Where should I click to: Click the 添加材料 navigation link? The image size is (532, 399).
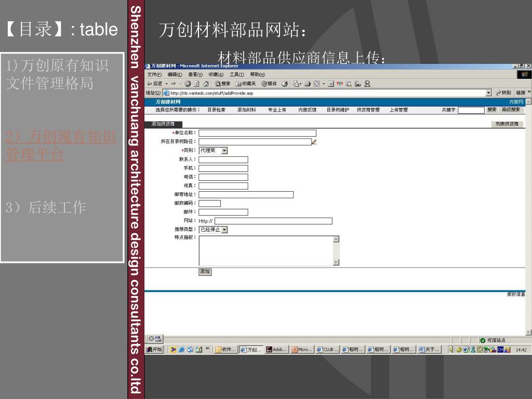(x=247, y=110)
